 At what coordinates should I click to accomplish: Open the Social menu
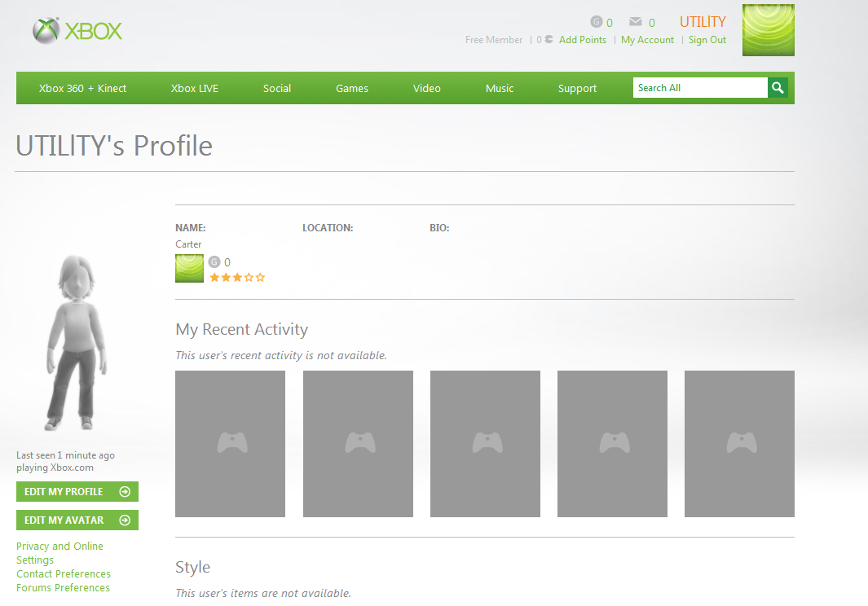pyautogui.click(x=277, y=89)
